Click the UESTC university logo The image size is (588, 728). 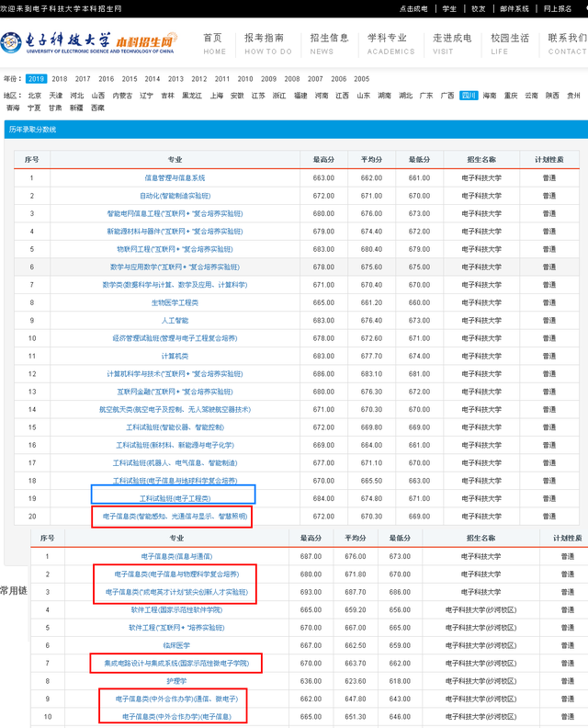point(88,42)
